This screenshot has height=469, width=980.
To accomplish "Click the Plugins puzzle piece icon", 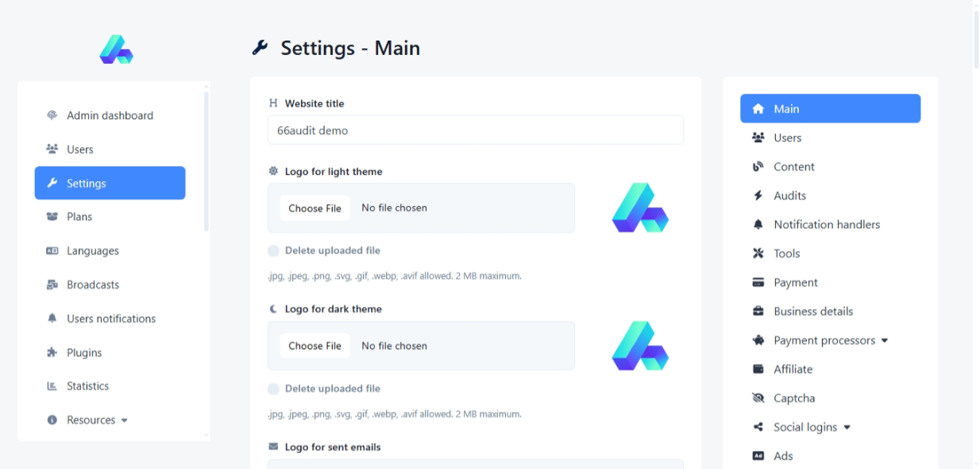I will [x=52, y=353].
